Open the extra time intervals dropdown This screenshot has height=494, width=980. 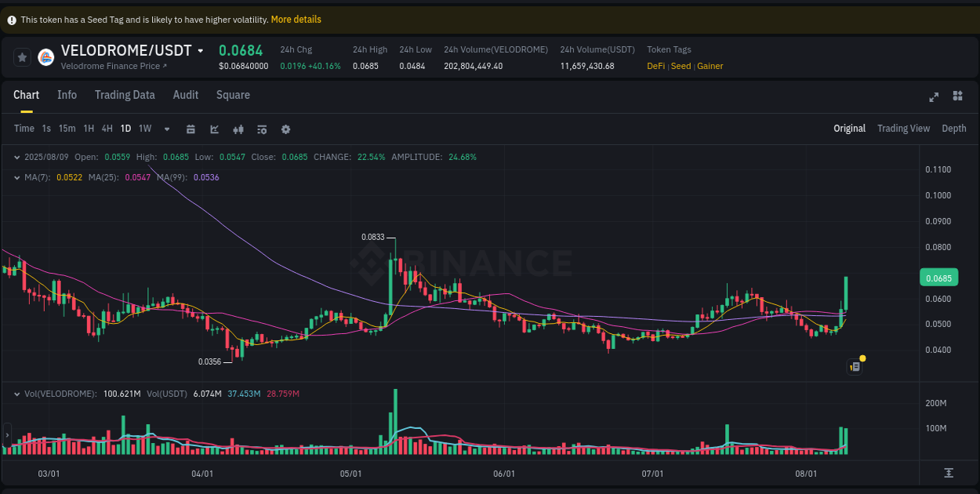[166, 129]
